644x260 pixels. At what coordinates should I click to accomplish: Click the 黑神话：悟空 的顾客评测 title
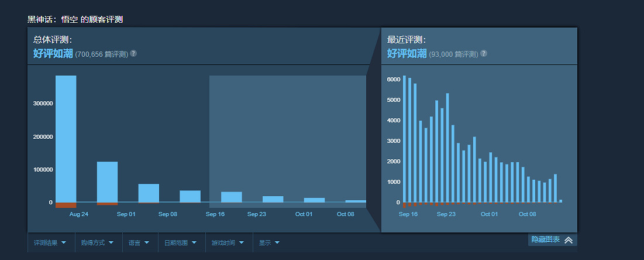(x=75, y=19)
